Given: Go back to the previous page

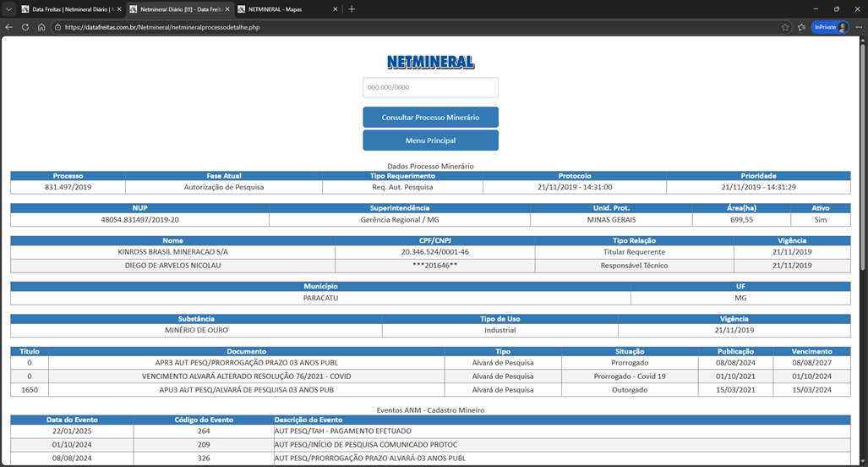Looking at the screenshot, I should pos(8,26).
